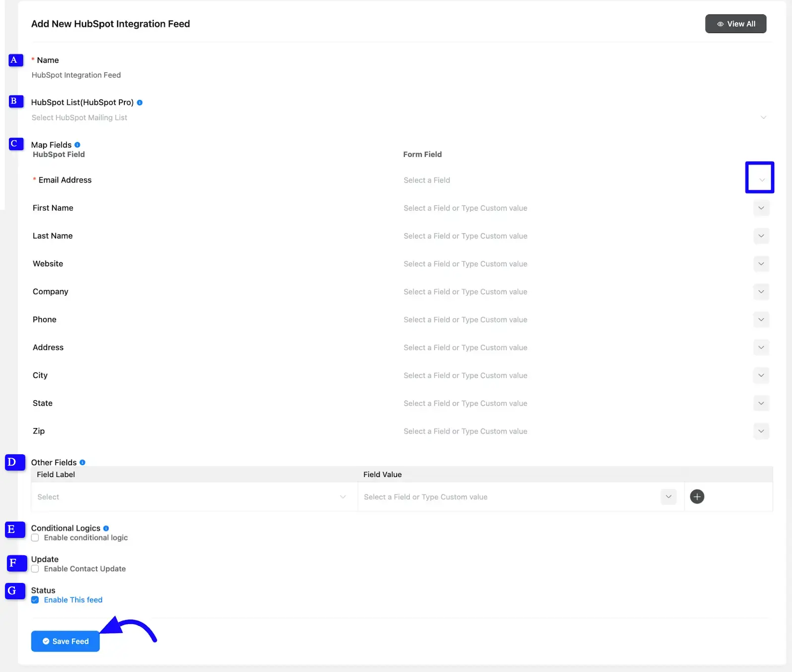Click check icon inside Save Feed button
Viewport: 792px width, 672px height.
46,641
